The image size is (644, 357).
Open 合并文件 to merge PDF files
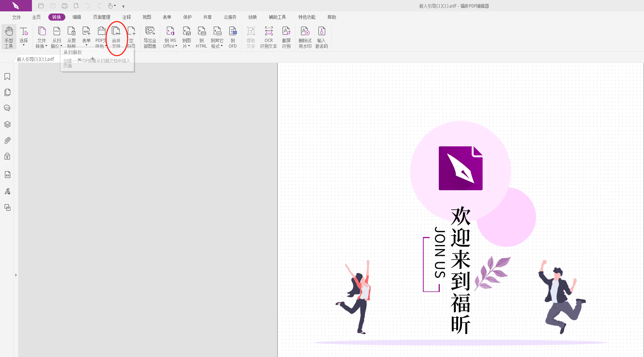116,37
